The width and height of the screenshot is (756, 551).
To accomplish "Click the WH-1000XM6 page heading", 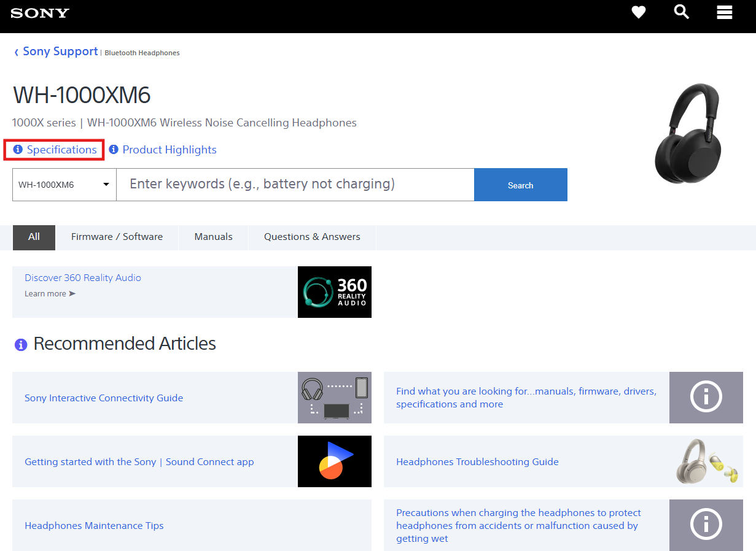I will 82,96.
